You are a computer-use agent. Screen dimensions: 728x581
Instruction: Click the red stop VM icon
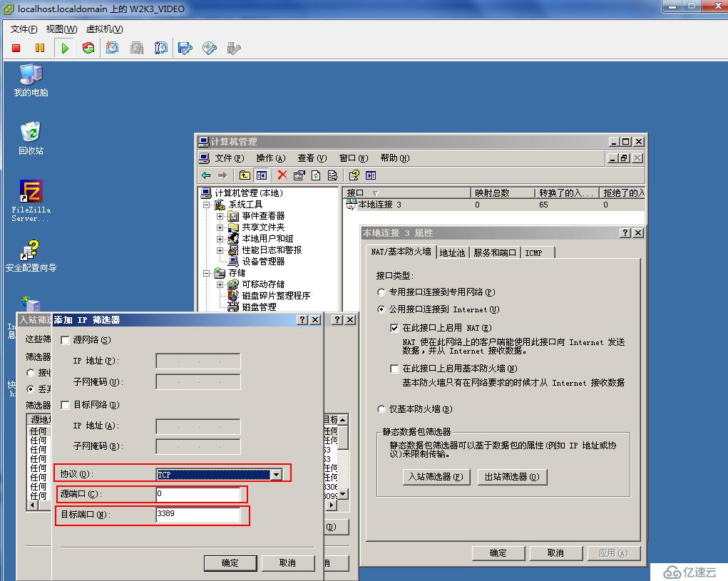pyautogui.click(x=16, y=48)
